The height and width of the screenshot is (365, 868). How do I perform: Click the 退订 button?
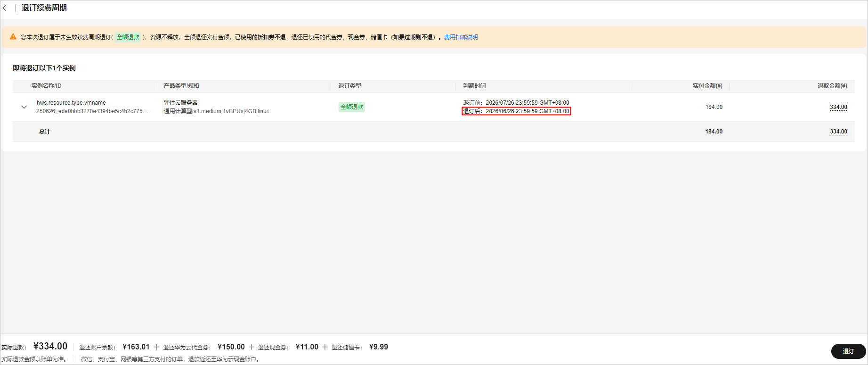click(x=848, y=351)
